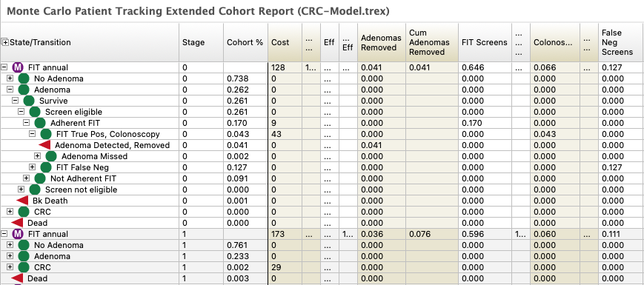The height and width of the screenshot is (285, 644).
Task: Collapse the stage 0 Adenoma node
Action: [x=10, y=90]
